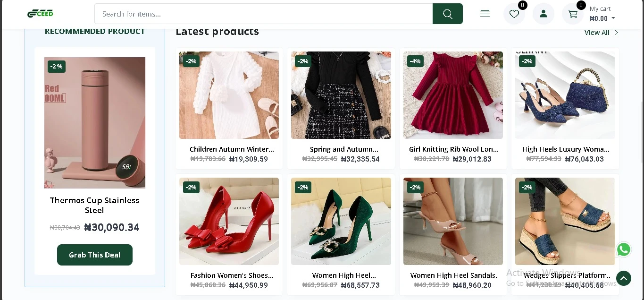
Task: Open the Spring and Autumn product link
Action: (x=344, y=149)
